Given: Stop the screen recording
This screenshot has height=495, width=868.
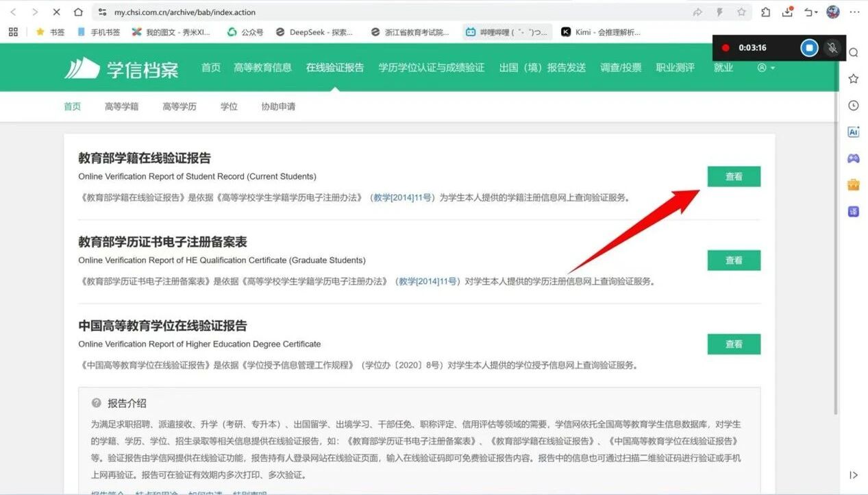Looking at the screenshot, I should pos(809,48).
